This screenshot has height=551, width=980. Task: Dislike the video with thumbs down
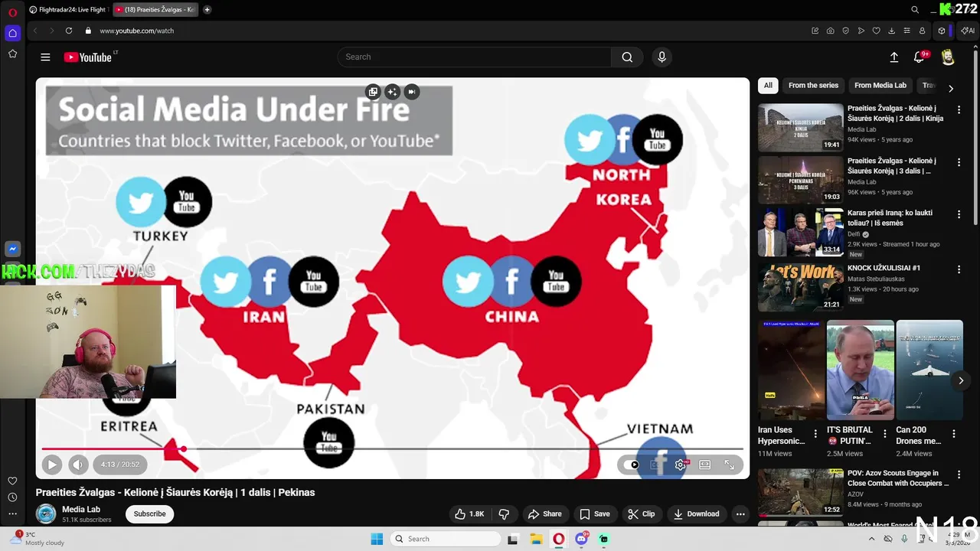504,514
